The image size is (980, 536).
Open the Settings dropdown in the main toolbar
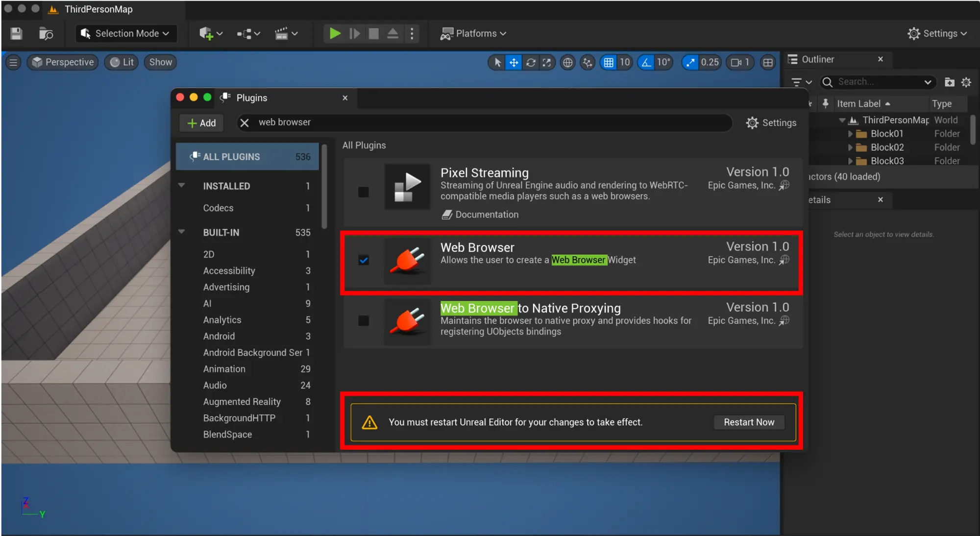coord(937,33)
